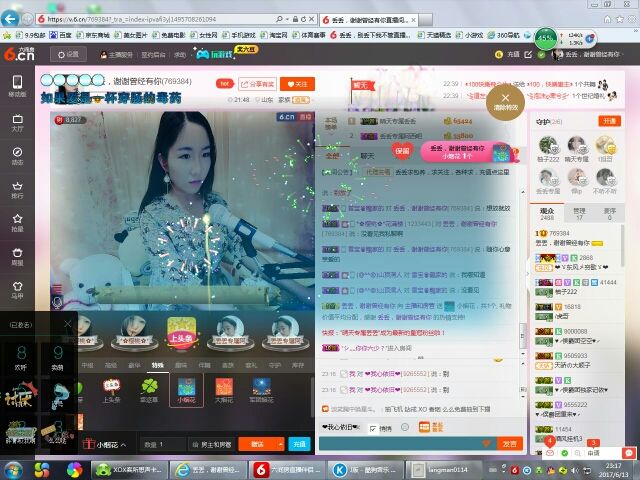The width and height of the screenshot is (640, 480).
Task: Select the 特殊 gift category tab
Action: (158, 365)
